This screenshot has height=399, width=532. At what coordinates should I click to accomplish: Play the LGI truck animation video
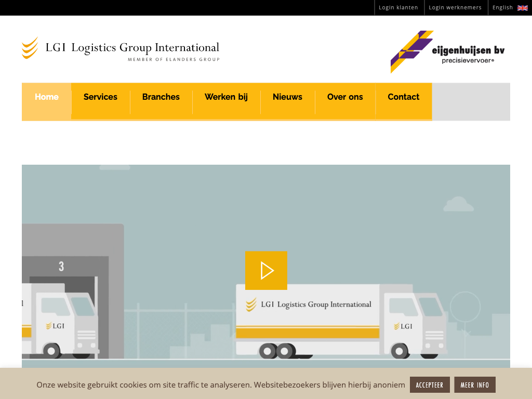tap(266, 270)
